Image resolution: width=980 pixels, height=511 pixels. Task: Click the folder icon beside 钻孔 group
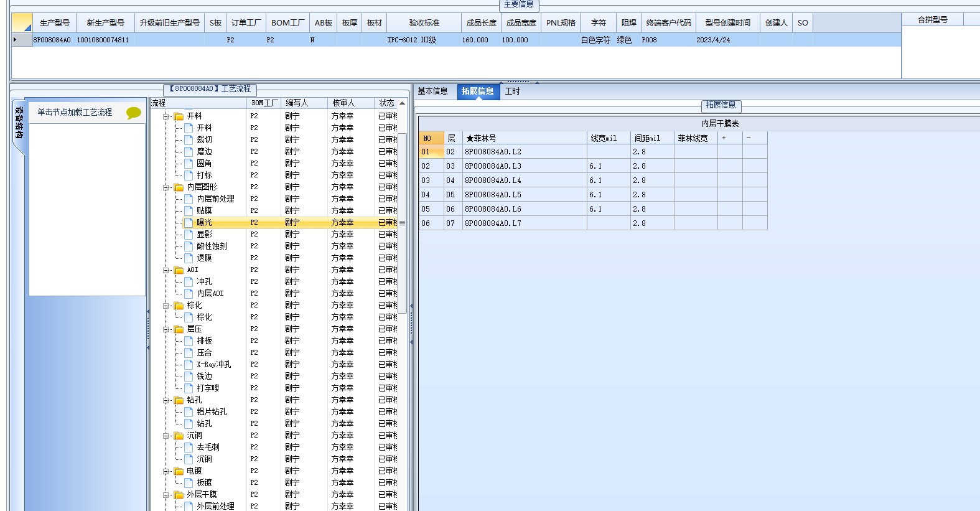[179, 400]
